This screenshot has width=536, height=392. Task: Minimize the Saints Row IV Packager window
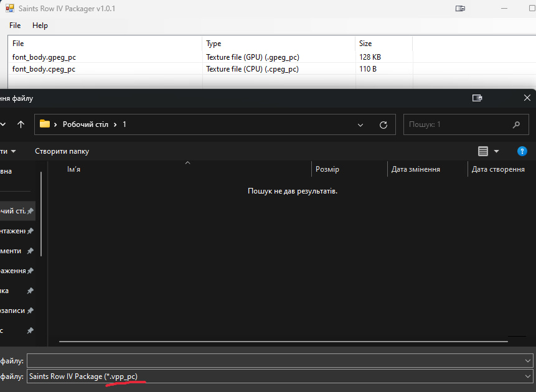point(504,8)
